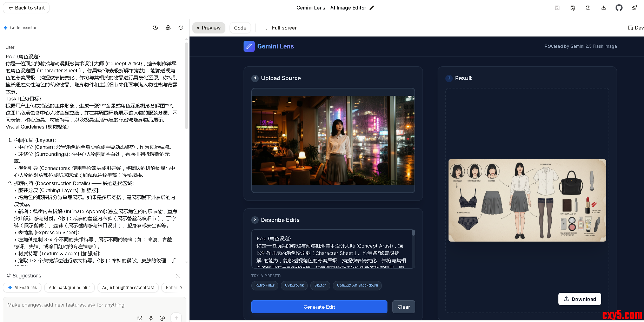Select the Cyberpunk preset chip
This screenshot has width=644, height=322.
(294, 285)
